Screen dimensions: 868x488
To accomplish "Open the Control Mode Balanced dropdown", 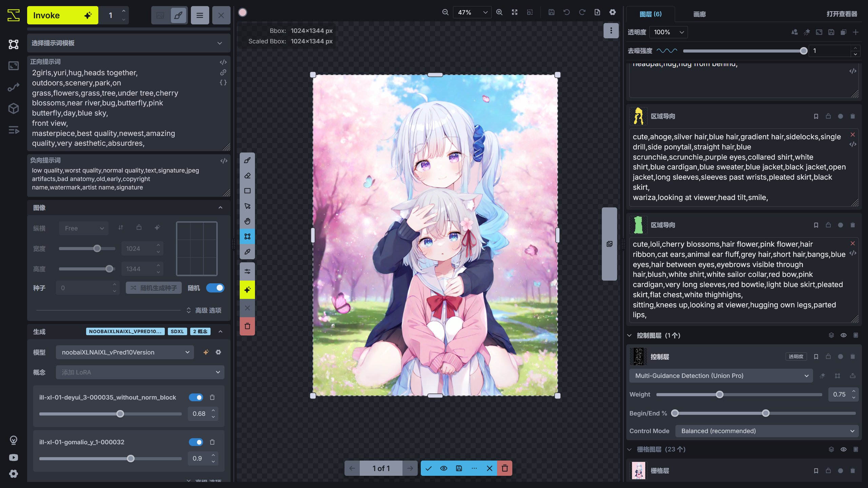I will tap(767, 431).
